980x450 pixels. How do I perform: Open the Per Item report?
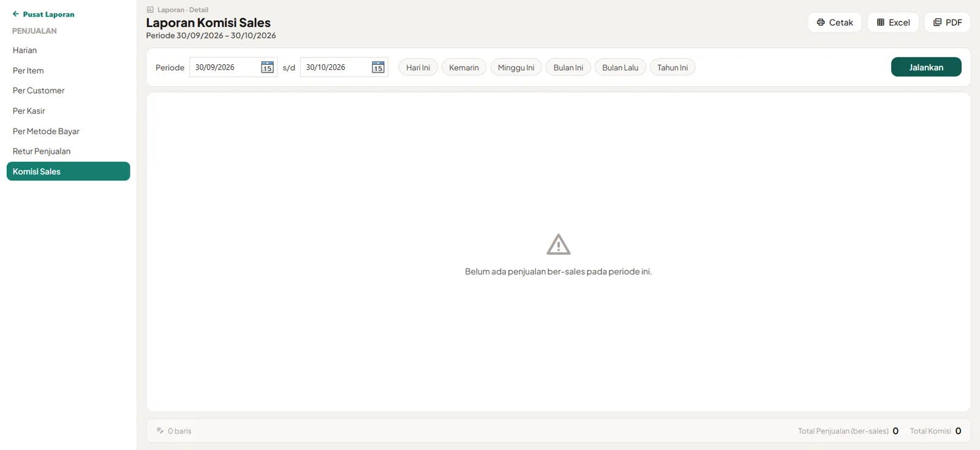tap(68, 70)
